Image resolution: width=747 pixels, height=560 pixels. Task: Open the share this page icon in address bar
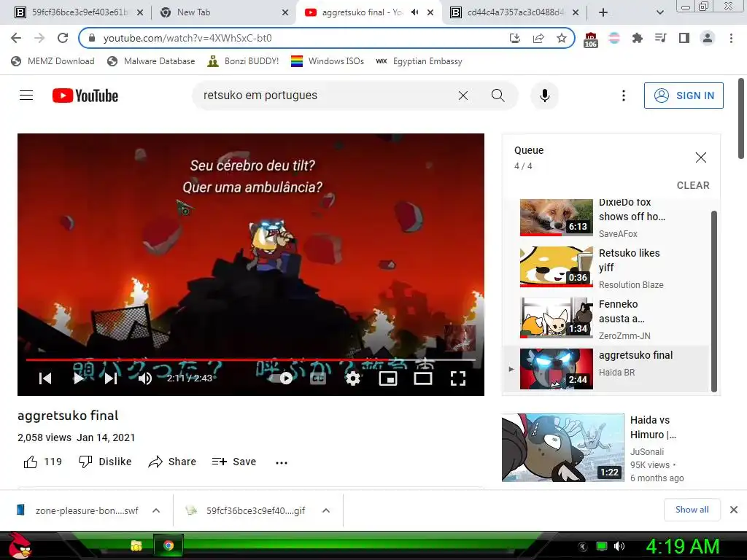click(538, 38)
